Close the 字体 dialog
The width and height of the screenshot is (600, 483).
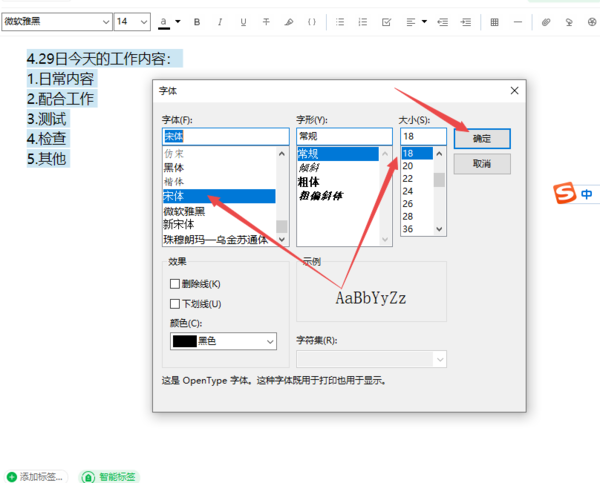[514, 91]
